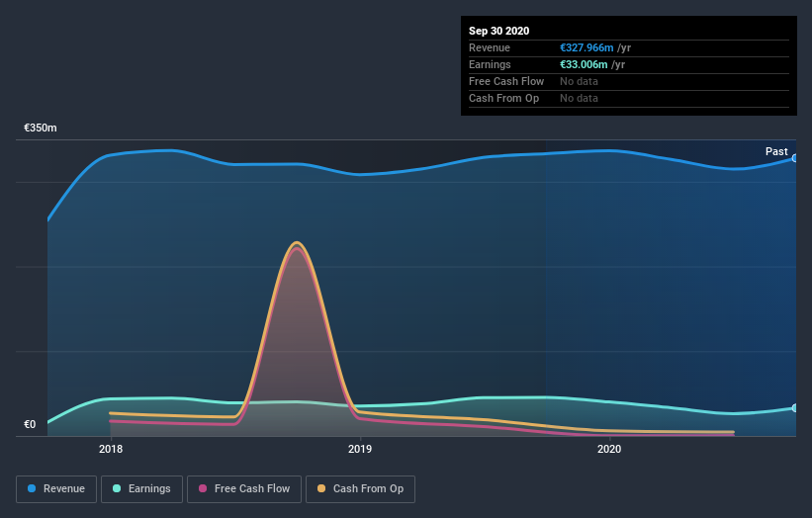Viewport: 812px width, 518px height.
Task: Click the Earnings label in tooltip
Action: tap(490, 64)
